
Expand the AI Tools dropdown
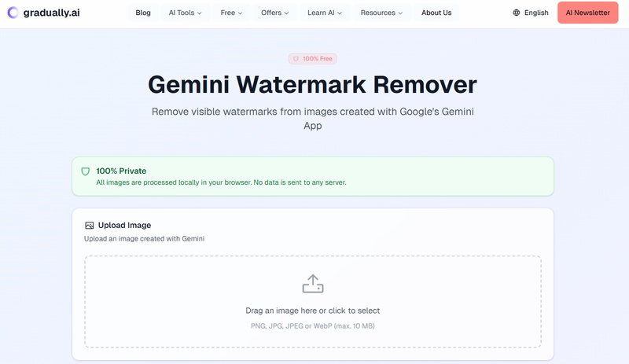(185, 13)
